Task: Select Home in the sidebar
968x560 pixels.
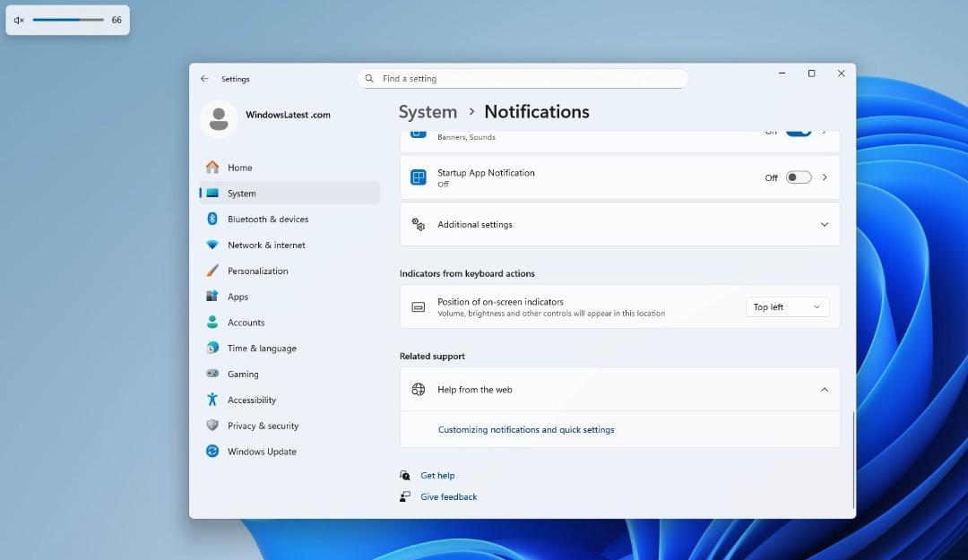Action: click(x=239, y=168)
